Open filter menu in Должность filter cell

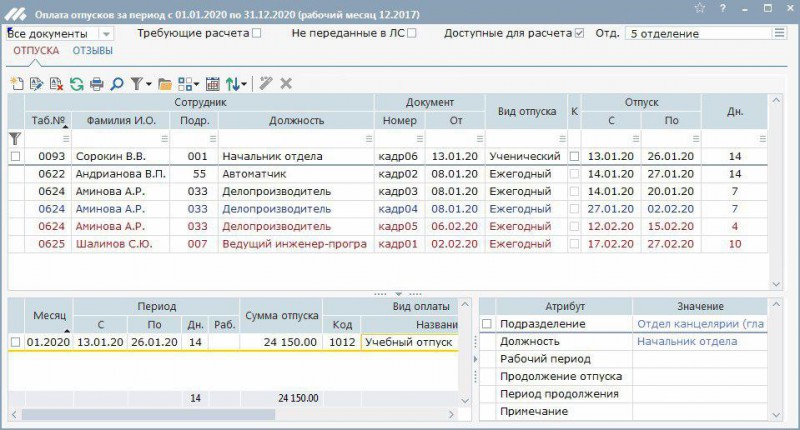(369, 139)
